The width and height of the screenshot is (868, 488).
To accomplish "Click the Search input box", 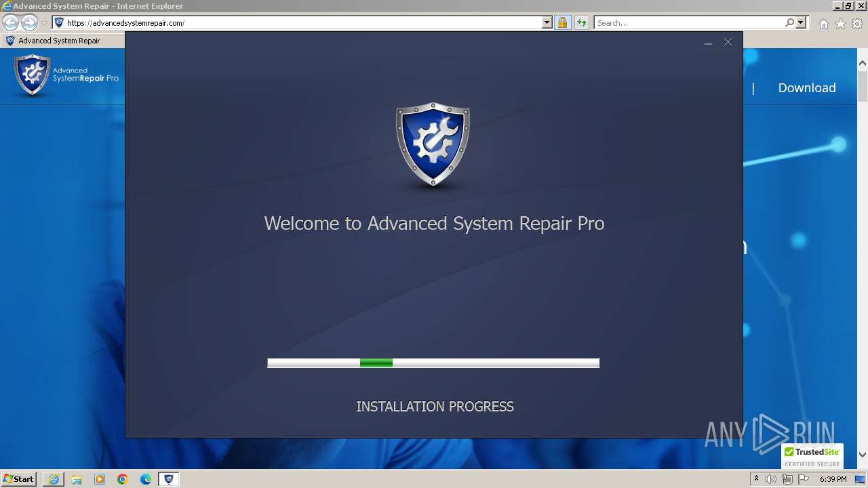I will coord(689,22).
